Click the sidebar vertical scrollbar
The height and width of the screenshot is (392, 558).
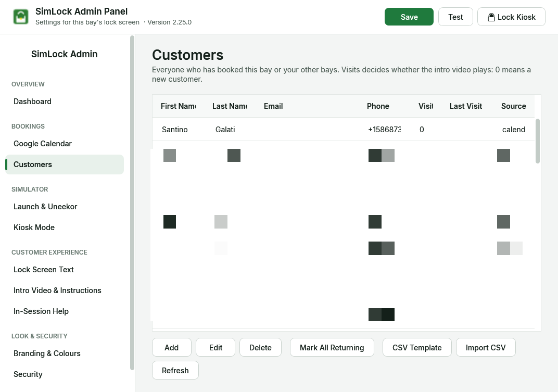[132, 203]
